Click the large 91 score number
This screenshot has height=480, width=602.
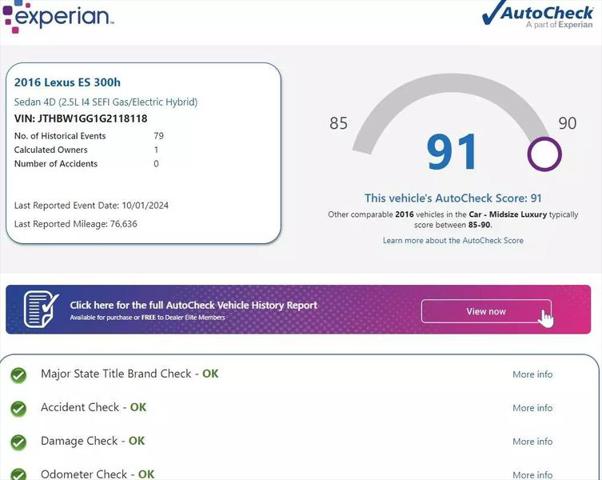(452, 152)
